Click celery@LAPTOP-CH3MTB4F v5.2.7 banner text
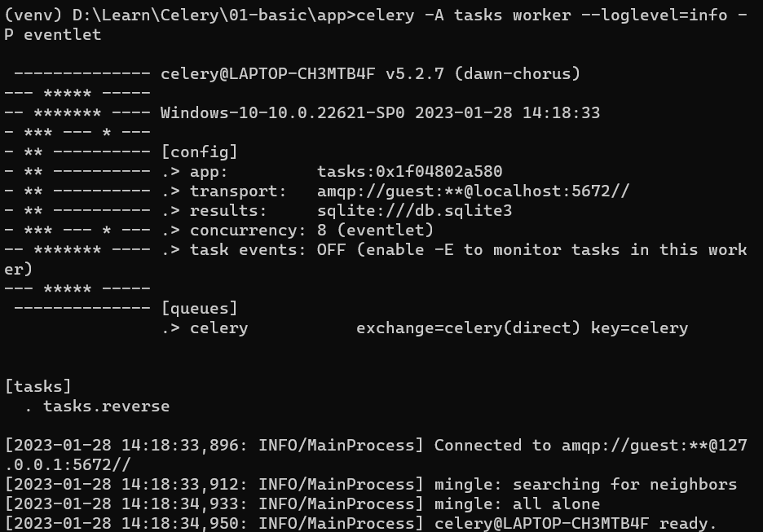Viewport: 763px width, 532px height. (x=370, y=74)
